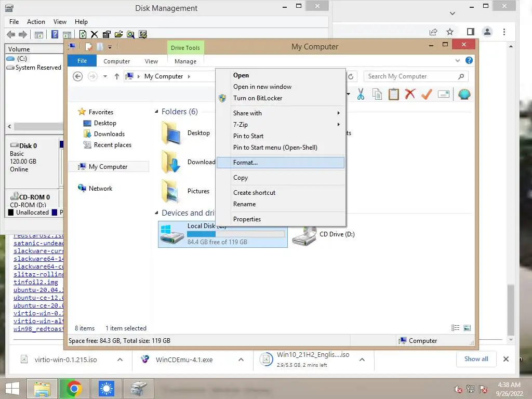Screen dimensions: 532x399
Task: Click black X Delete icon in Disk Management toolbar
Action: 95,34
